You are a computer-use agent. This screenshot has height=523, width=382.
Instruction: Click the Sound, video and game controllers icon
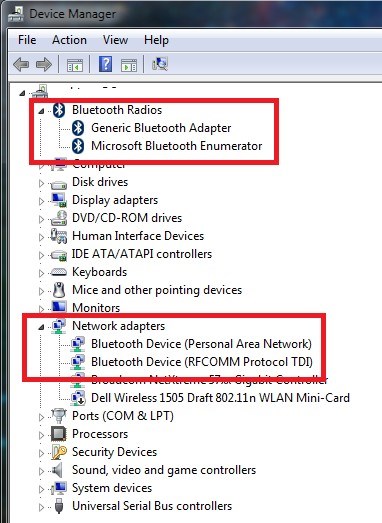pos(57,470)
